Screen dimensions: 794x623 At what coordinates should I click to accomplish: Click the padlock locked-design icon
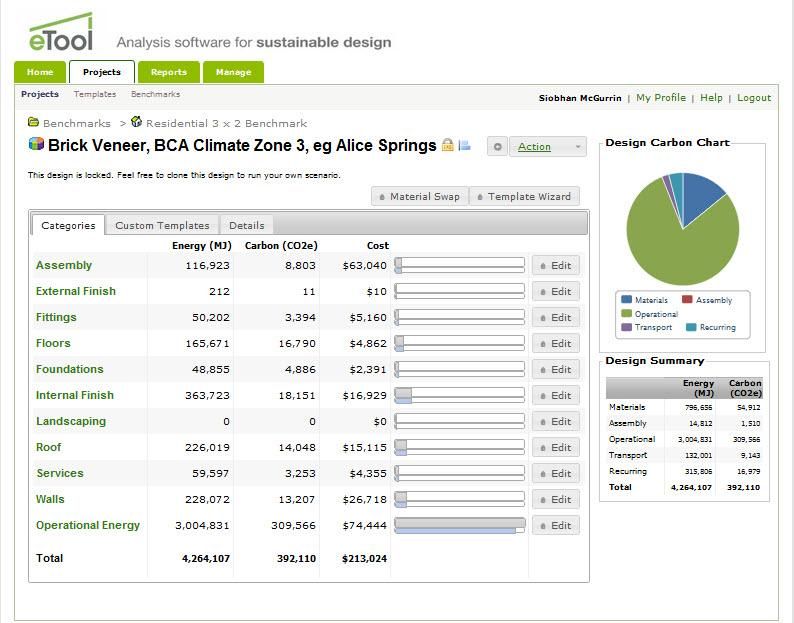point(448,145)
